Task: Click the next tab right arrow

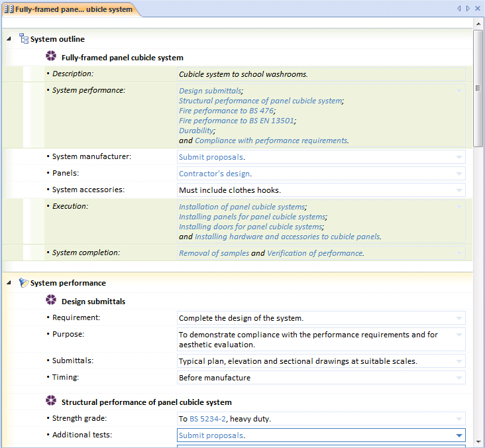Action: pyautogui.click(x=468, y=9)
